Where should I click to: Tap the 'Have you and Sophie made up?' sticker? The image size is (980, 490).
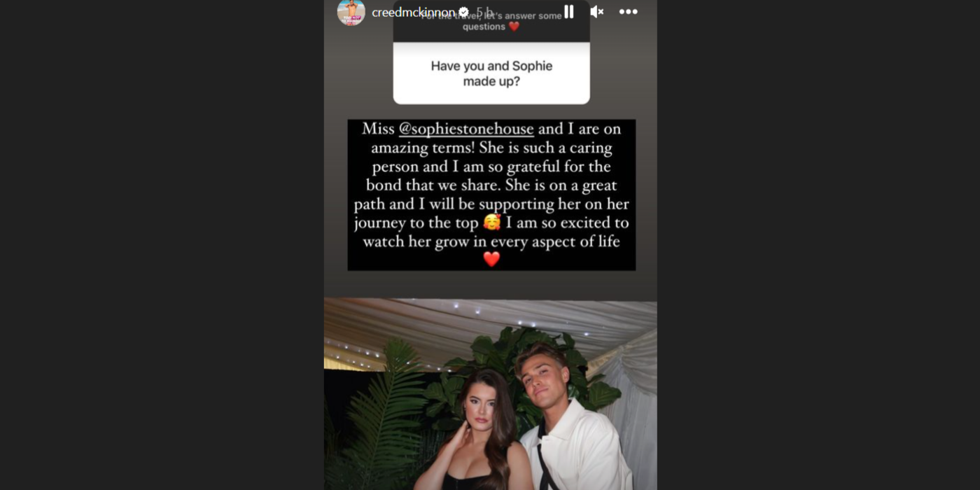491,73
